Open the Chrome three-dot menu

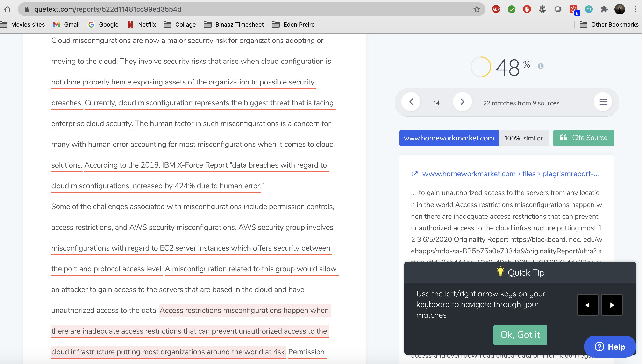635,9
